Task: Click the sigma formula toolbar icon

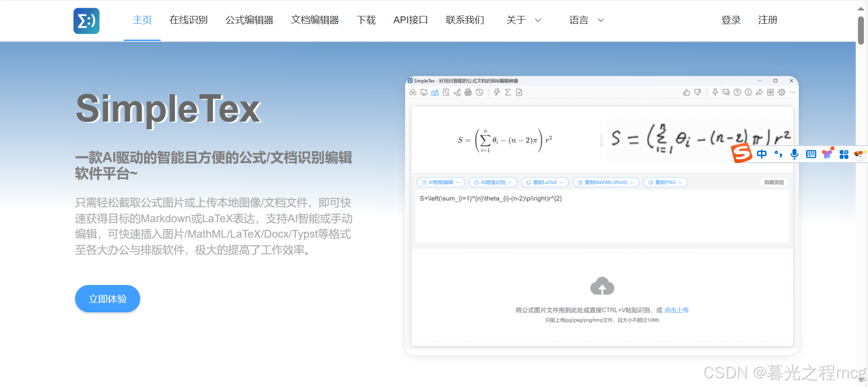Action: [508, 92]
